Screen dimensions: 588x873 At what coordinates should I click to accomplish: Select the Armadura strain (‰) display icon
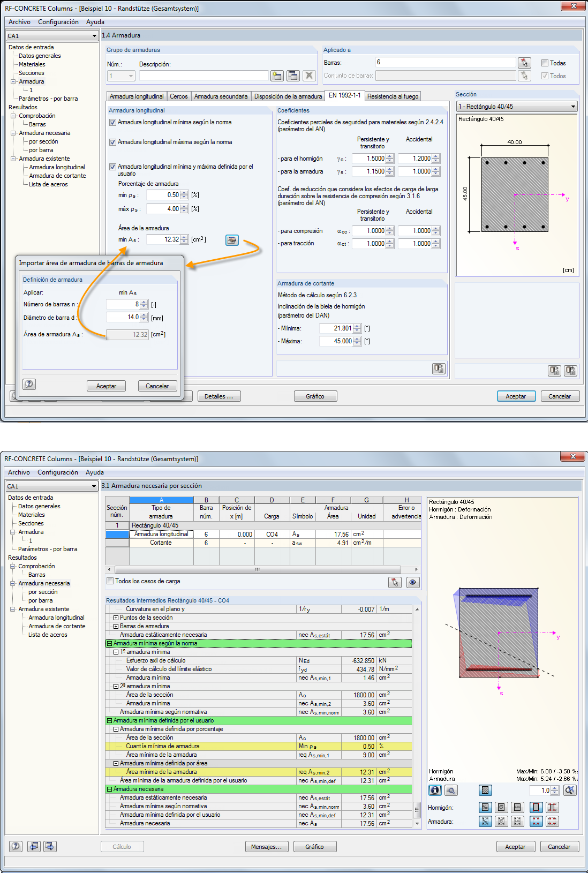click(x=485, y=821)
